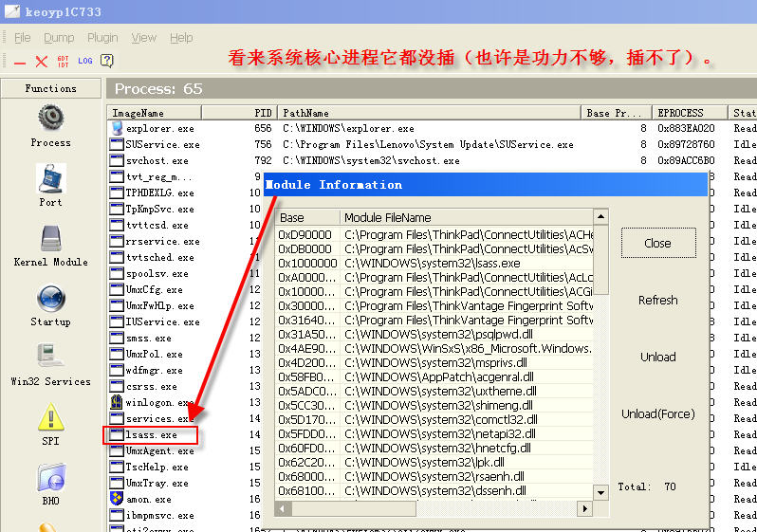Open the Win32 Services function icon

49,357
